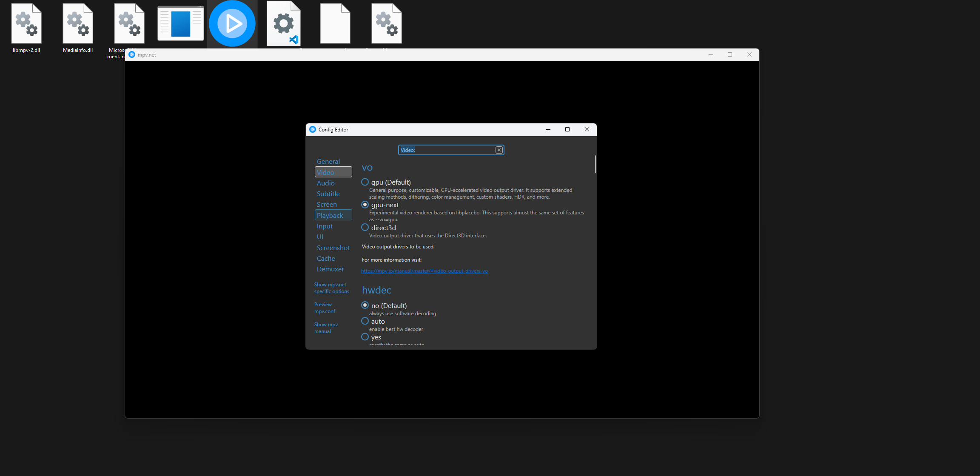The image size is (980, 476).
Task: Select the MediaInfo.dll desktop file icon
Action: 78,25
